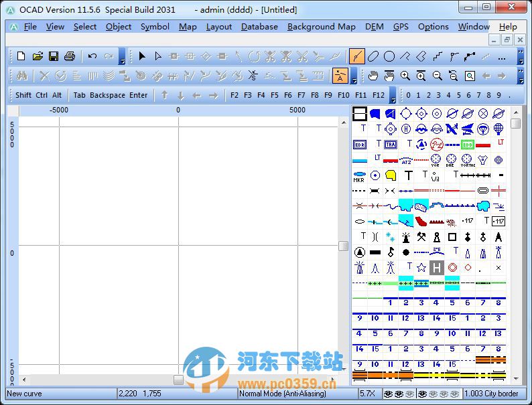This screenshot has width=532, height=405.
Task: Activate the Pan hand tool
Action: (373, 76)
